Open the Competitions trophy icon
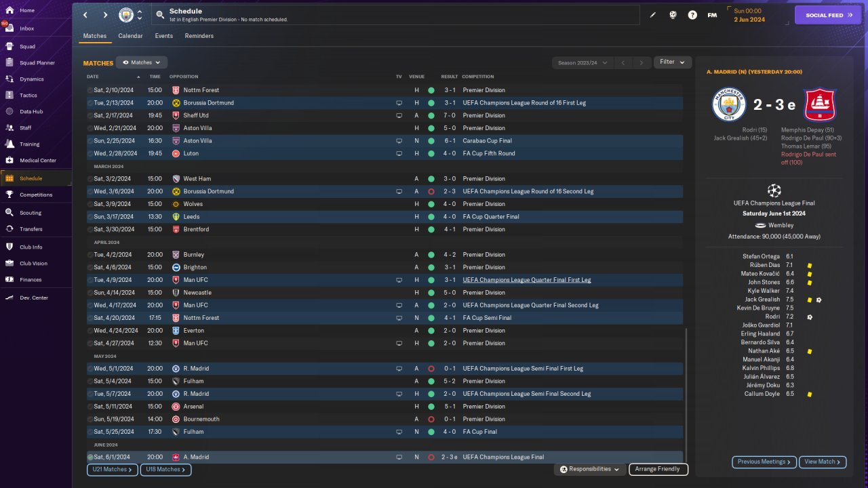The image size is (868, 488). point(9,195)
